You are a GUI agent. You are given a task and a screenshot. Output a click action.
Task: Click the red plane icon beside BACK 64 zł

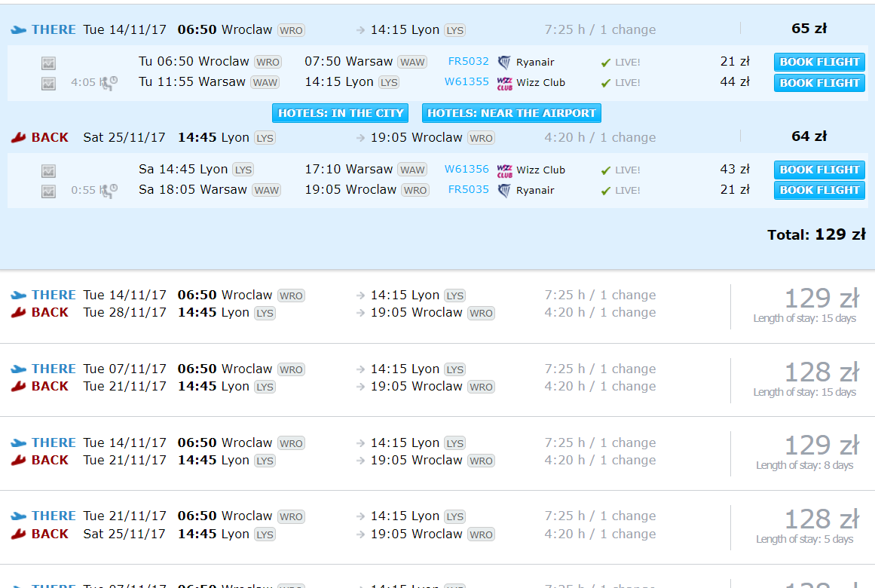[x=18, y=137]
